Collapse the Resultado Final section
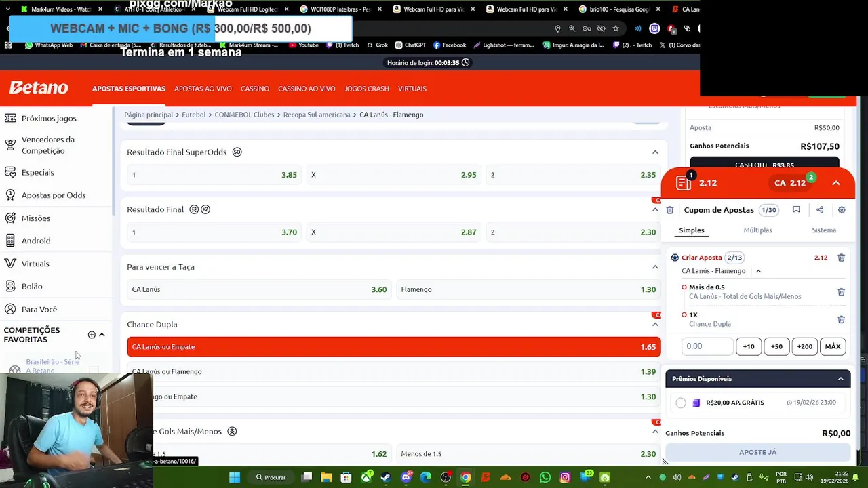868x488 pixels. (655, 209)
